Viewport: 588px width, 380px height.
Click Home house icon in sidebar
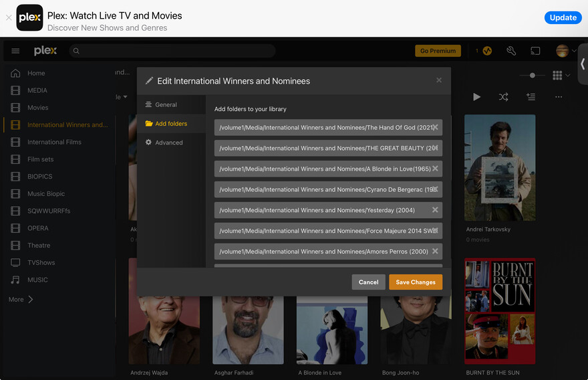click(x=15, y=73)
